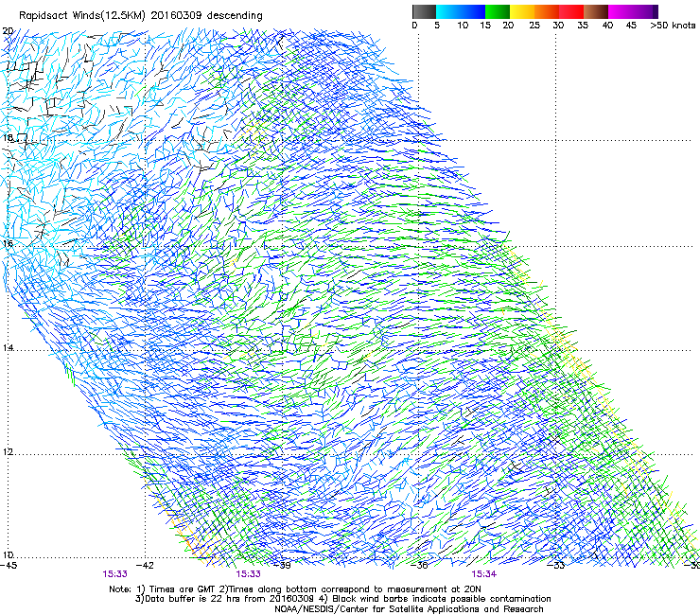Click the red 30-35 knots legend swatch
700x615 pixels.
point(571,11)
